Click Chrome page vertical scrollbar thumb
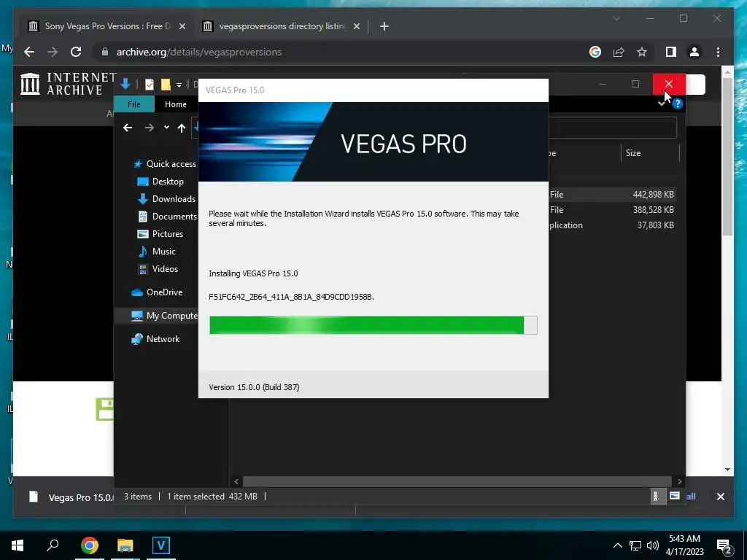 point(727,156)
